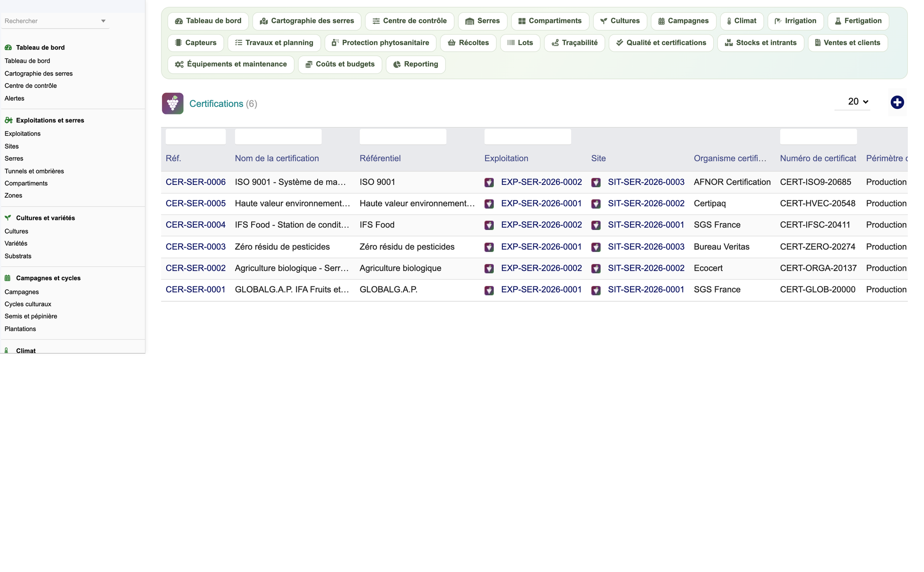
Task: Open the Lots tab
Action: pyautogui.click(x=520, y=43)
